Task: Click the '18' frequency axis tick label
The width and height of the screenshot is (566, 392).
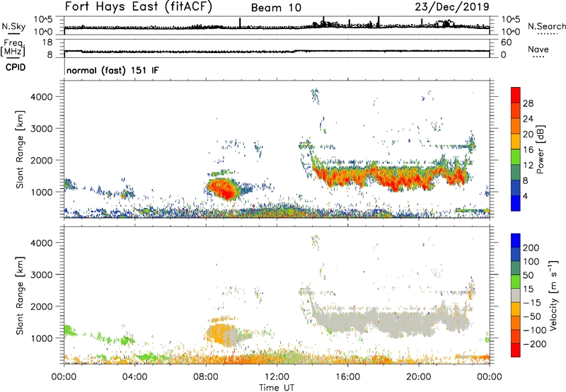Action: pos(47,42)
